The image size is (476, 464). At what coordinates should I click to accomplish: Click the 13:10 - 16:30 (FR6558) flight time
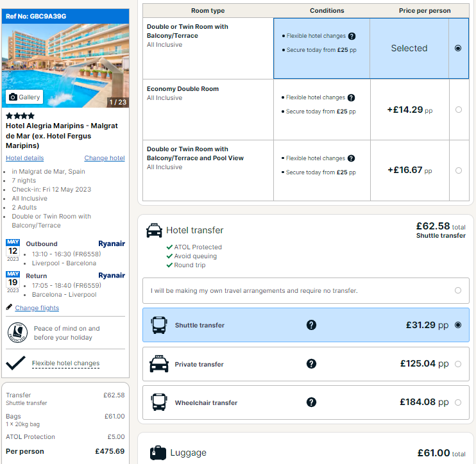67,254
